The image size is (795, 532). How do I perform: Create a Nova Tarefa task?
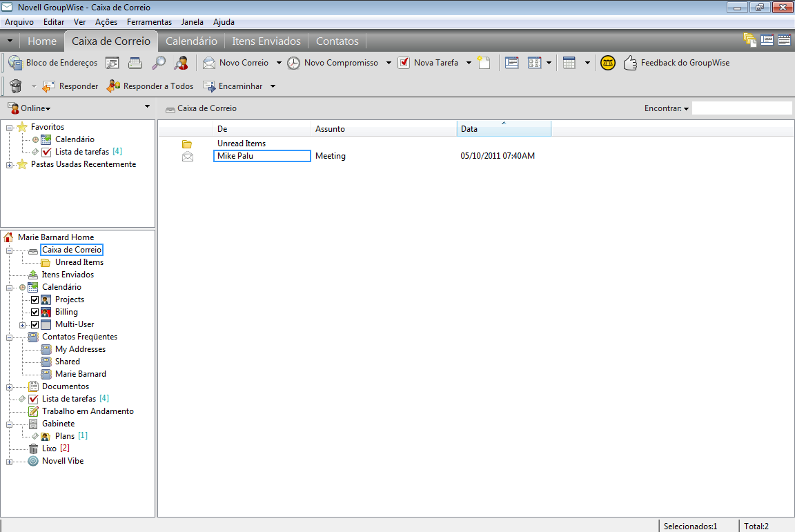pyautogui.click(x=429, y=63)
